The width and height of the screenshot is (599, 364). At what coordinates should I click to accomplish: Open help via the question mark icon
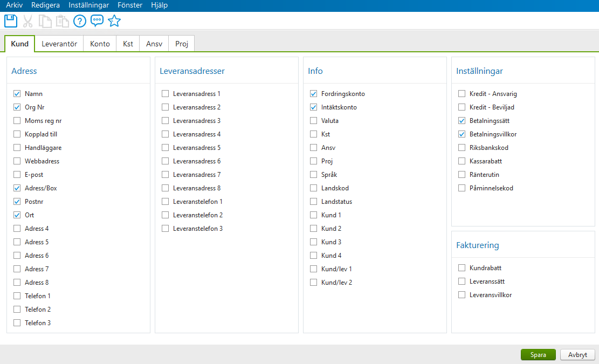(79, 20)
